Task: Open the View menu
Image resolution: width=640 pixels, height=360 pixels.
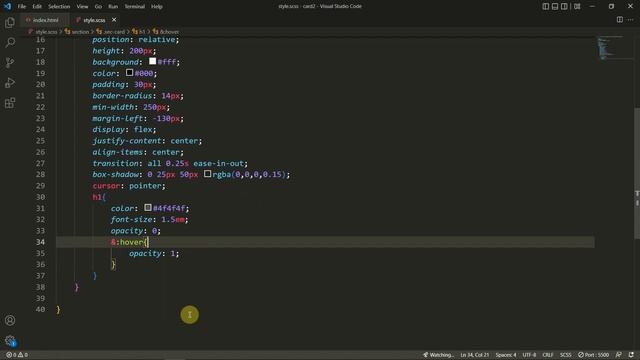Action: point(82,7)
